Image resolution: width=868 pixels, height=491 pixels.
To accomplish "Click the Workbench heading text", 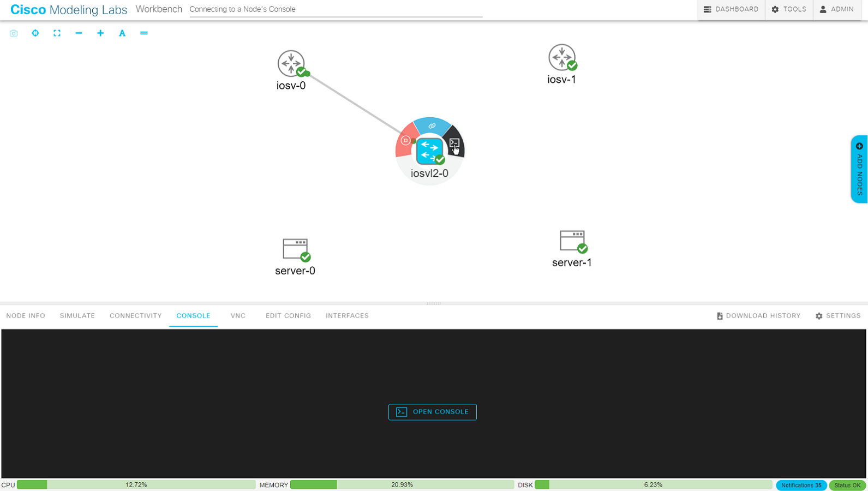I will (x=159, y=9).
